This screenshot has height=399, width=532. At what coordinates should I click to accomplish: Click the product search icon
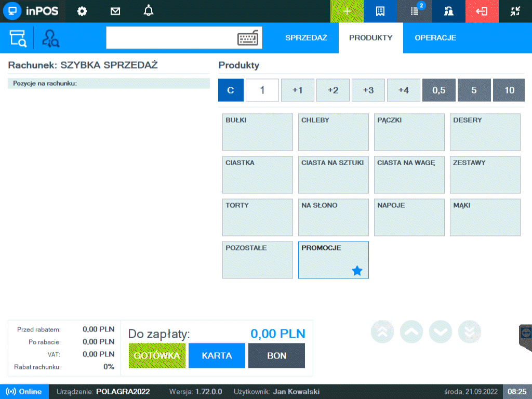click(18, 38)
